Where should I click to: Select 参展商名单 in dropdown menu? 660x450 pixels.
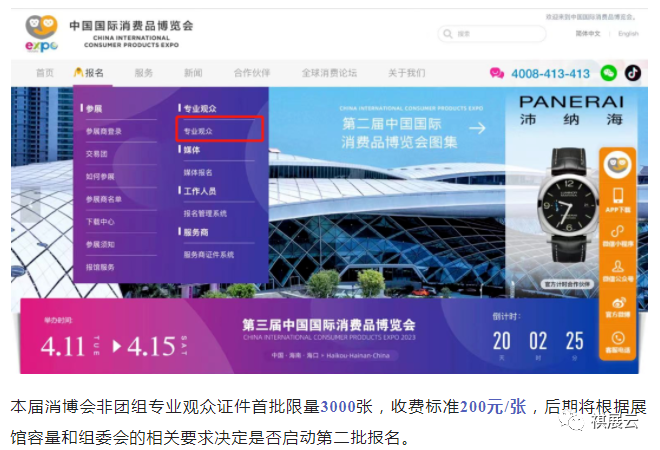click(104, 199)
